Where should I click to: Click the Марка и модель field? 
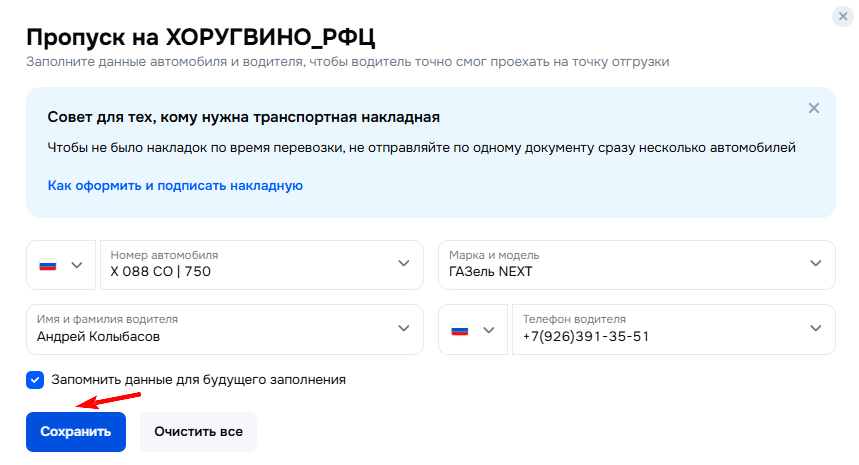[637, 265]
